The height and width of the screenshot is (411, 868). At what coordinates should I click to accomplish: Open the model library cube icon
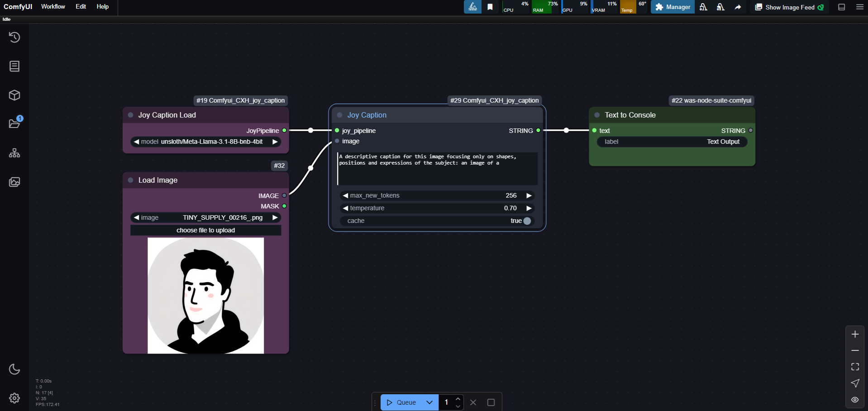(14, 95)
